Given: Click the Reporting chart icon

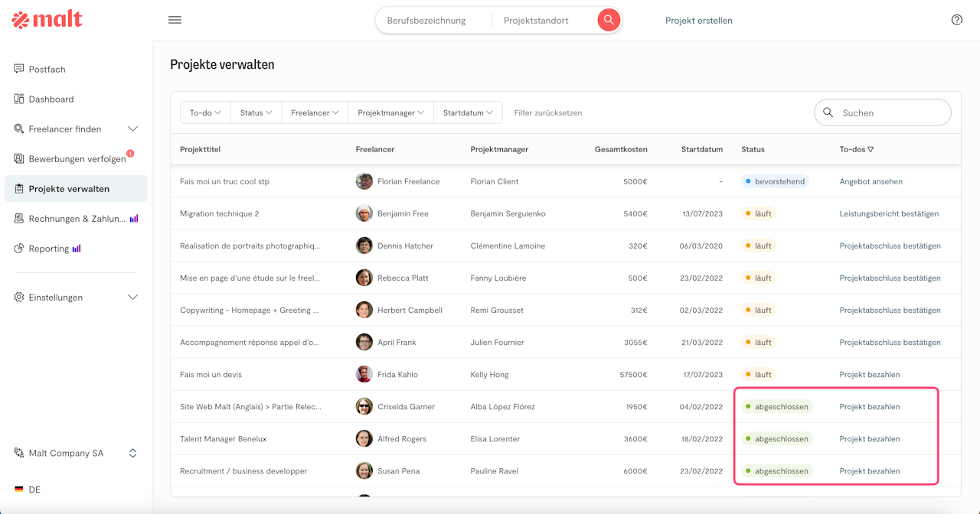Looking at the screenshot, I should point(19,249).
